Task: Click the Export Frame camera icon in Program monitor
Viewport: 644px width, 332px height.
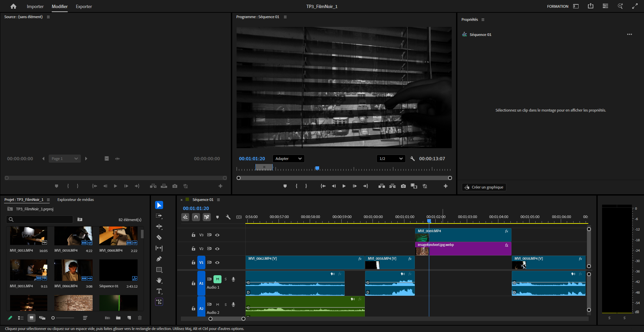Action: click(403, 186)
